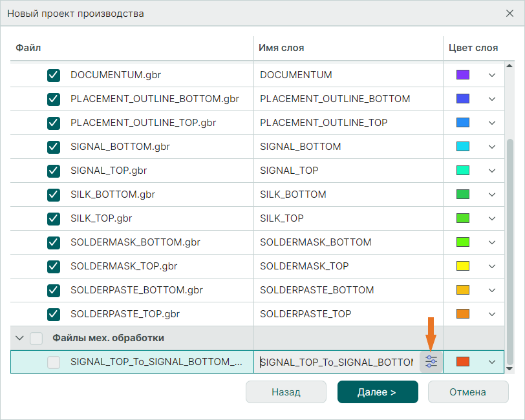Screen dimensions: 525x420
Task: Click the Далее button
Action: (x=378, y=392)
